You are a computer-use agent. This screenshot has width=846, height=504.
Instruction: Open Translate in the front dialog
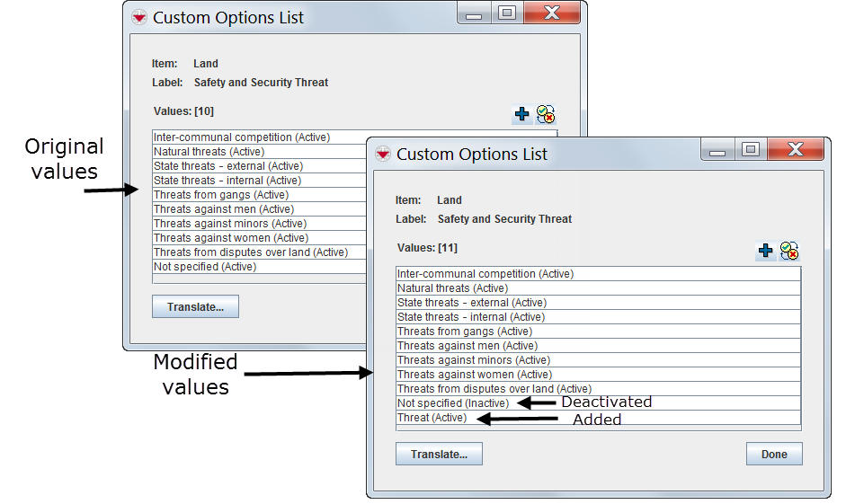pos(439,454)
